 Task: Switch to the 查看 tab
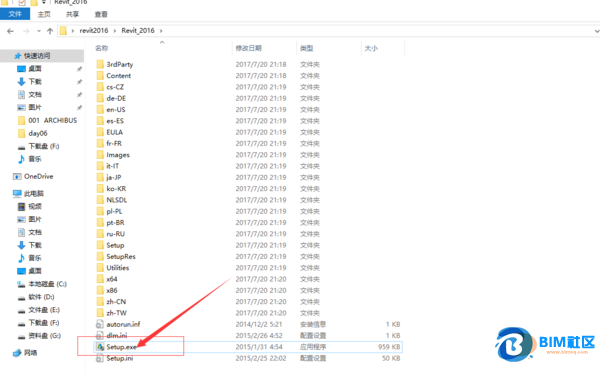click(x=101, y=14)
